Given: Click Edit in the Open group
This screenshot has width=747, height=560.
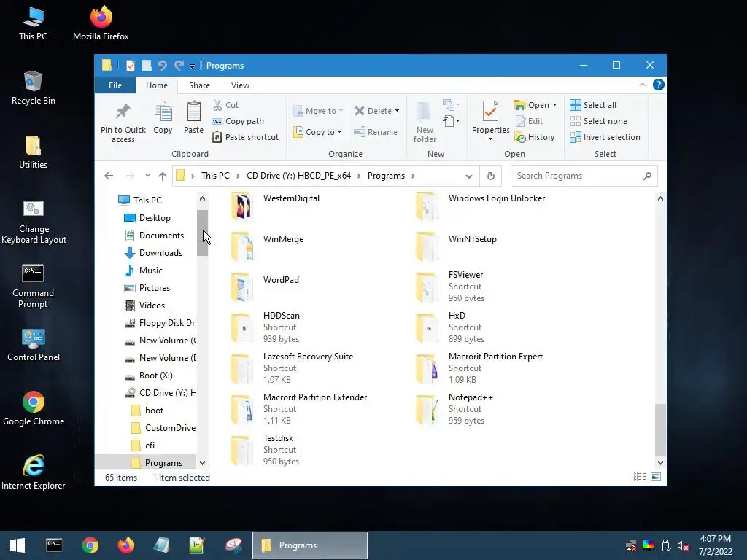Looking at the screenshot, I should [x=530, y=121].
